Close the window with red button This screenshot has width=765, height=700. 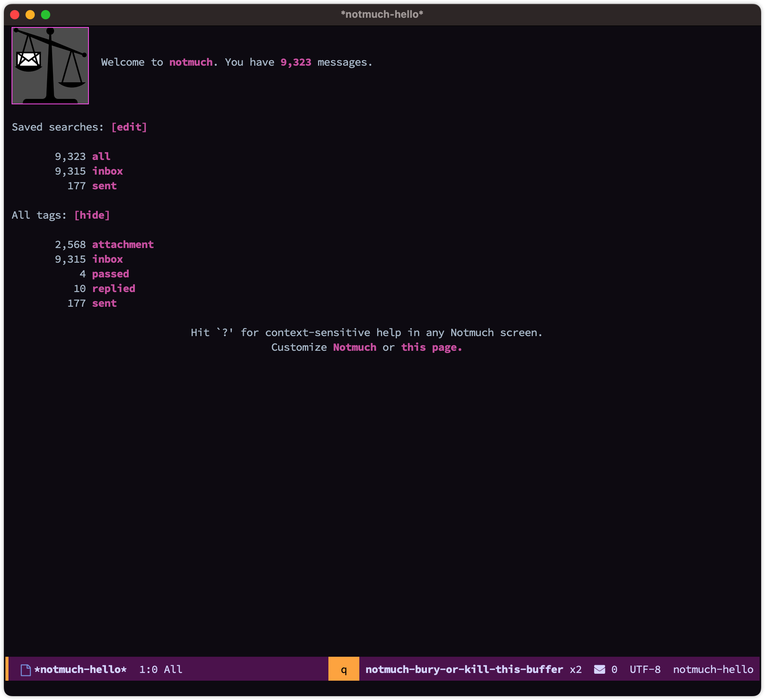[15, 15]
